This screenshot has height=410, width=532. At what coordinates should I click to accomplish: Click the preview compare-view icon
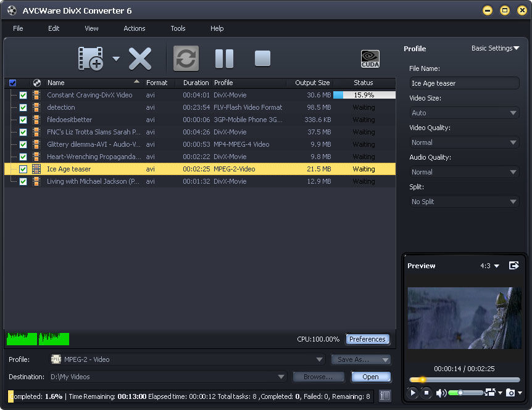tap(490, 392)
